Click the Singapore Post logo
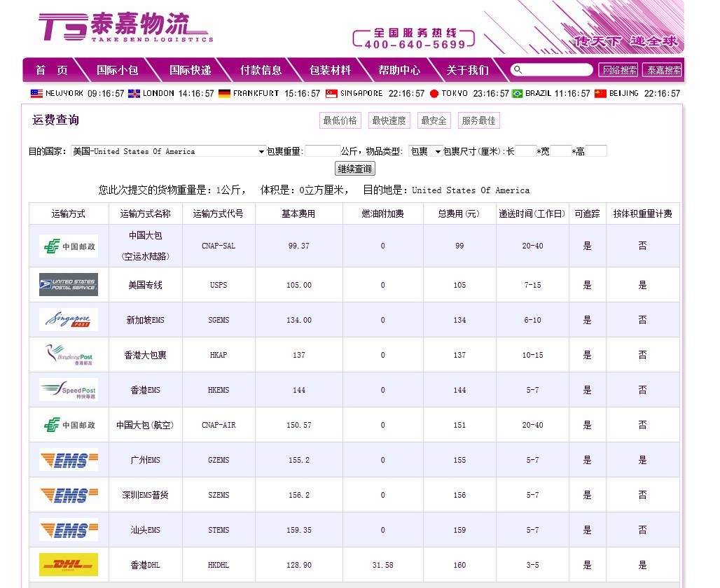The image size is (720, 588). [x=69, y=320]
